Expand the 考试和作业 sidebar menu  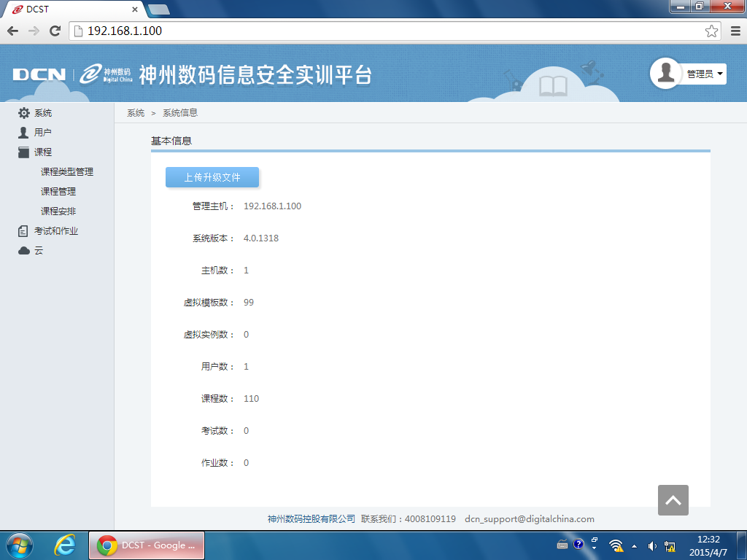pyautogui.click(x=55, y=231)
